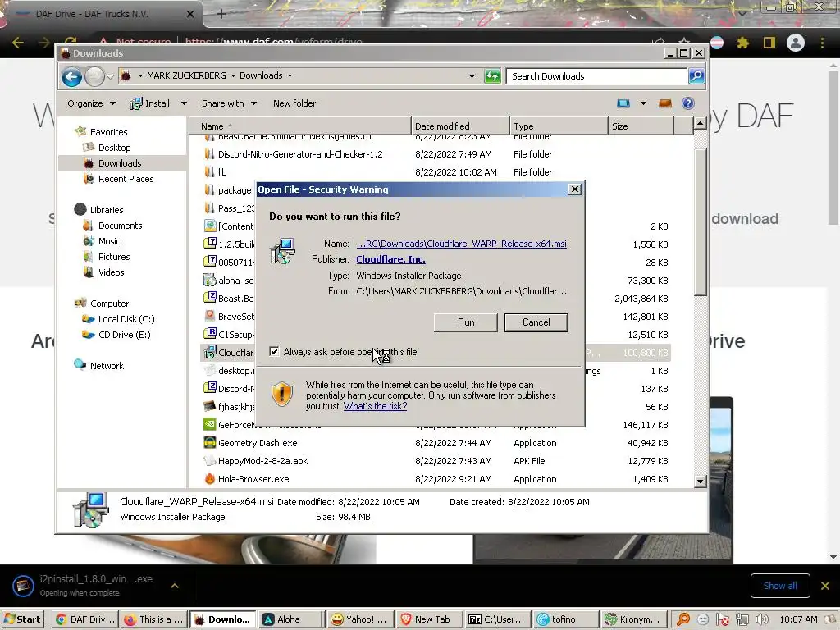
Task: Select Discord-Nitro-Generator-and-Checker-1.2 folder
Action: (x=300, y=154)
